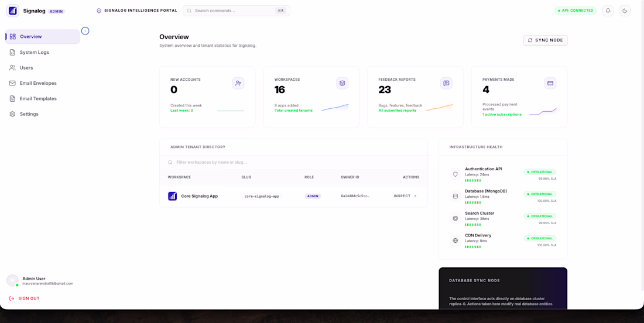Click the Payments Made sparkline chart
This screenshot has height=323, width=644.
coord(543,112)
